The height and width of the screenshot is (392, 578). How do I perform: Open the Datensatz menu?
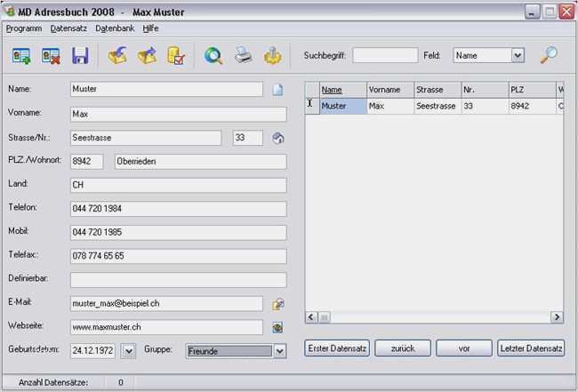pyautogui.click(x=68, y=28)
